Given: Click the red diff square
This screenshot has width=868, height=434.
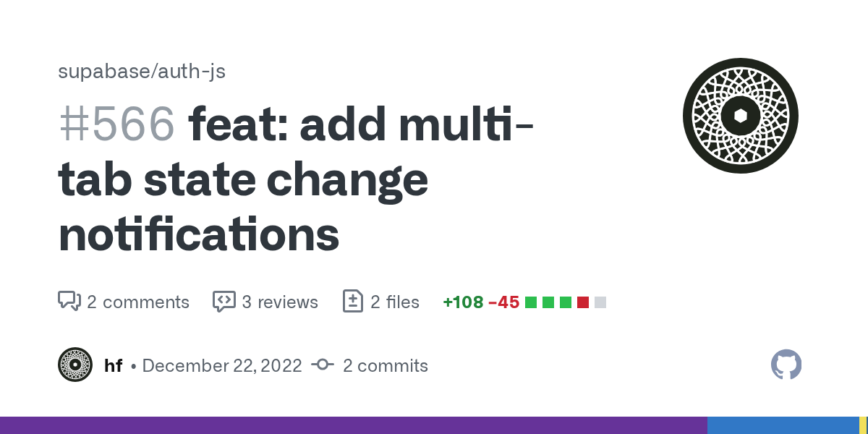Looking at the screenshot, I should coord(583,302).
